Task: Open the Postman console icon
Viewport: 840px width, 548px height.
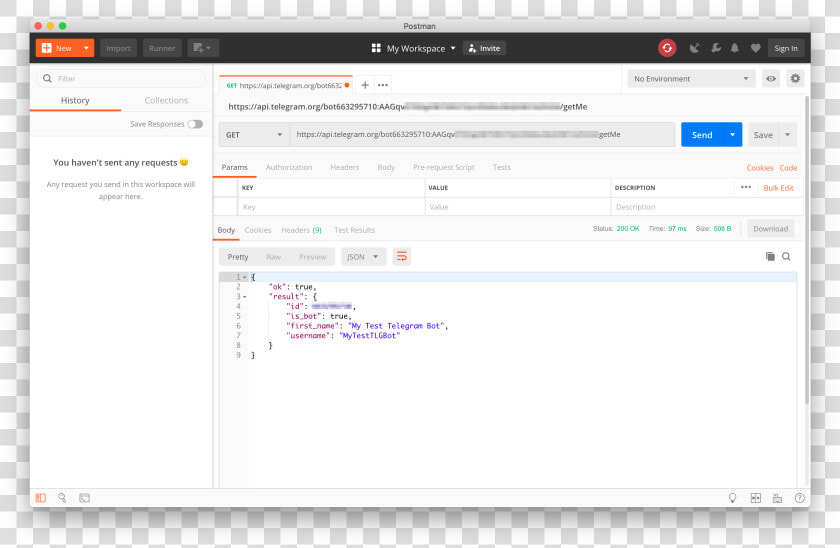Action: pos(84,498)
